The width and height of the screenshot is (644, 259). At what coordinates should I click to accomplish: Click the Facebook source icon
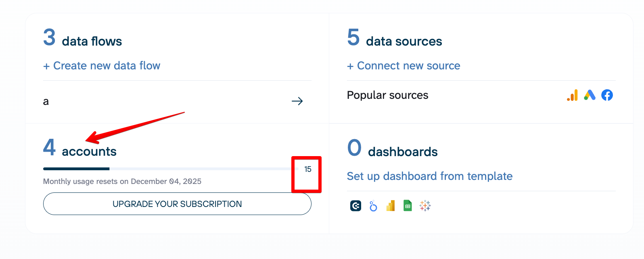point(607,95)
